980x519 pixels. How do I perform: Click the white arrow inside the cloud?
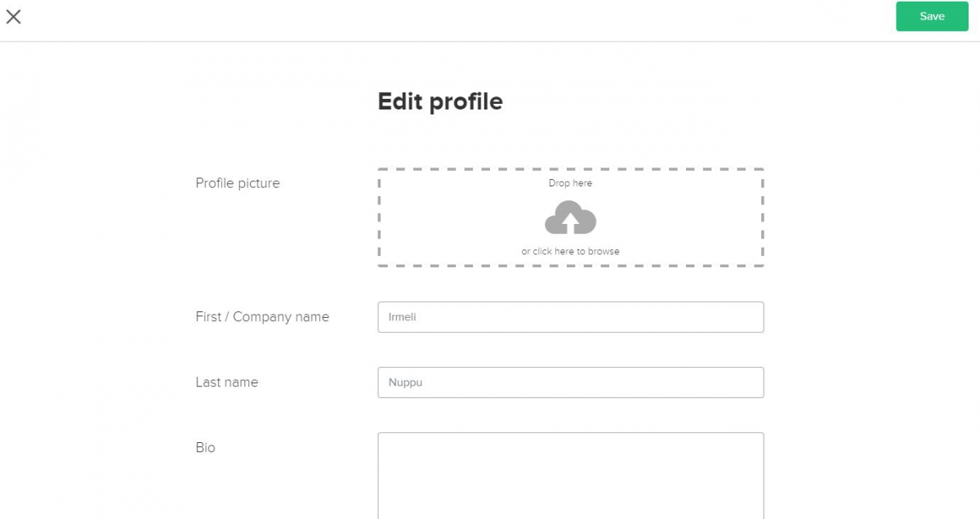tap(571, 221)
